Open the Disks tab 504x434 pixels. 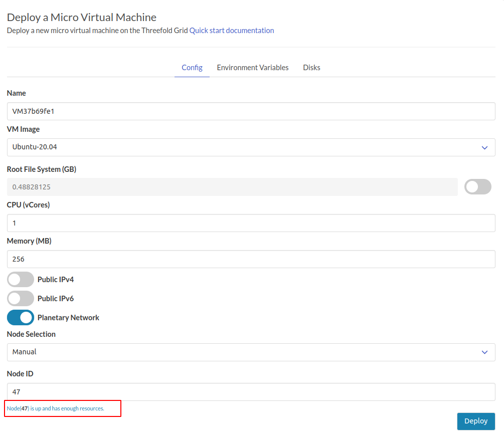click(311, 67)
